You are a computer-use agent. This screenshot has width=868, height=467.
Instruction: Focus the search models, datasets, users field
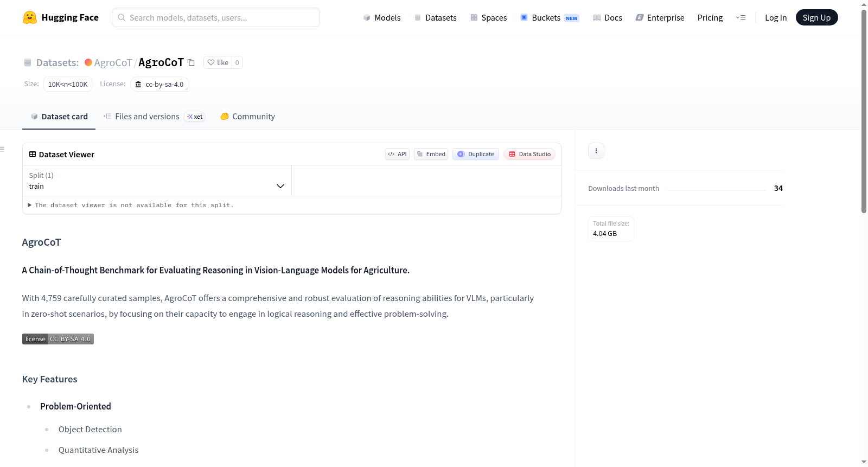click(x=216, y=17)
